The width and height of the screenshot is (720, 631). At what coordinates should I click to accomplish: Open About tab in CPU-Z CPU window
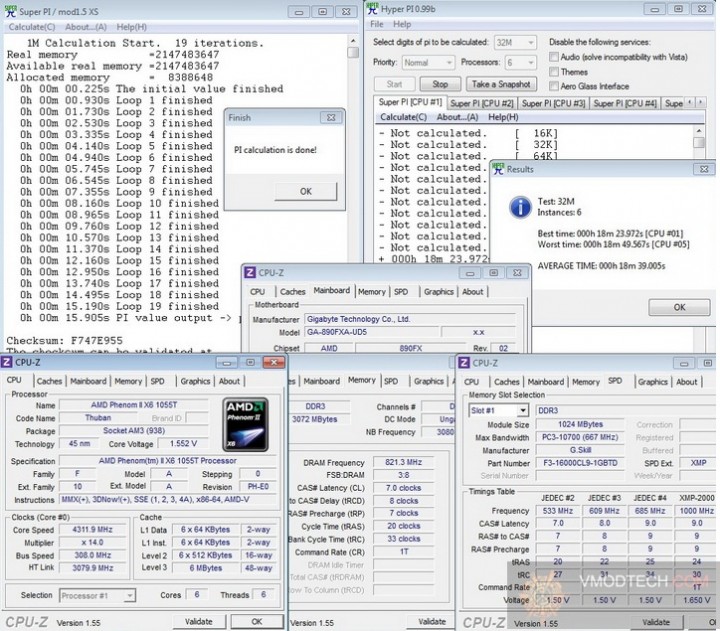coord(229,381)
